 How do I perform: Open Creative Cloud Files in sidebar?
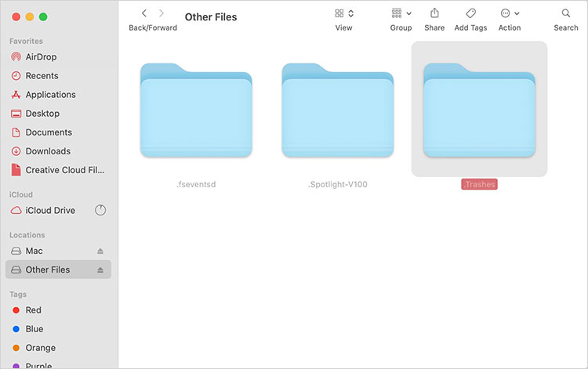coord(58,170)
